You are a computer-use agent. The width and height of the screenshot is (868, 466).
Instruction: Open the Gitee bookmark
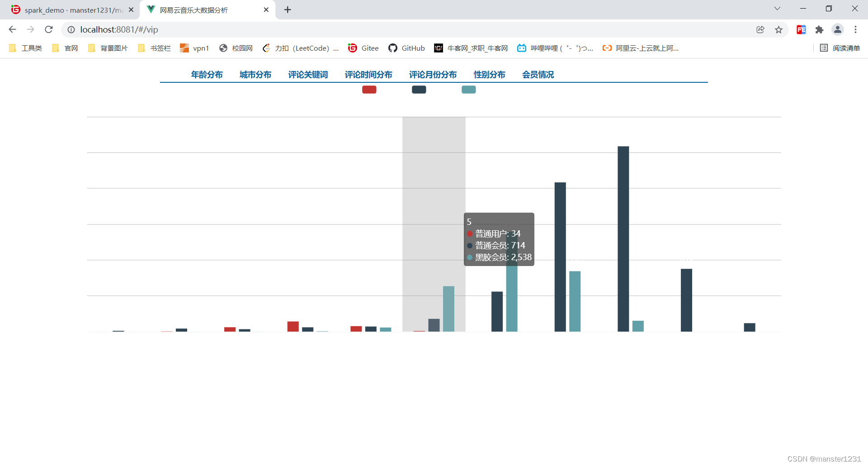(363, 48)
